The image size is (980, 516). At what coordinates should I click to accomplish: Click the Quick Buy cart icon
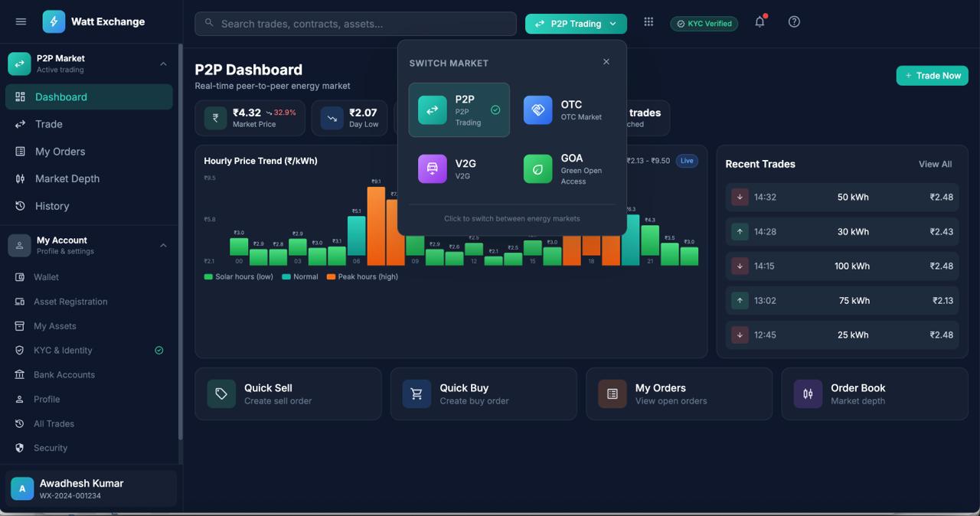click(x=416, y=394)
